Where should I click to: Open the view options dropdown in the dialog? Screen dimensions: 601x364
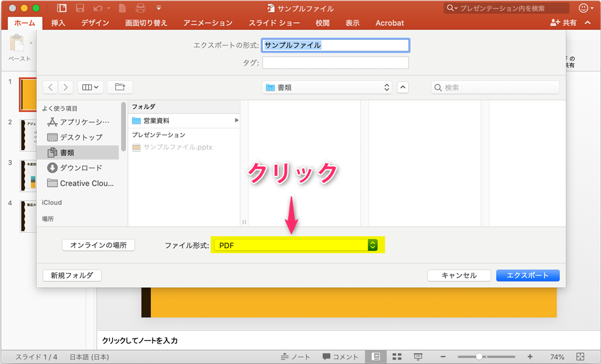click(90, 87)
